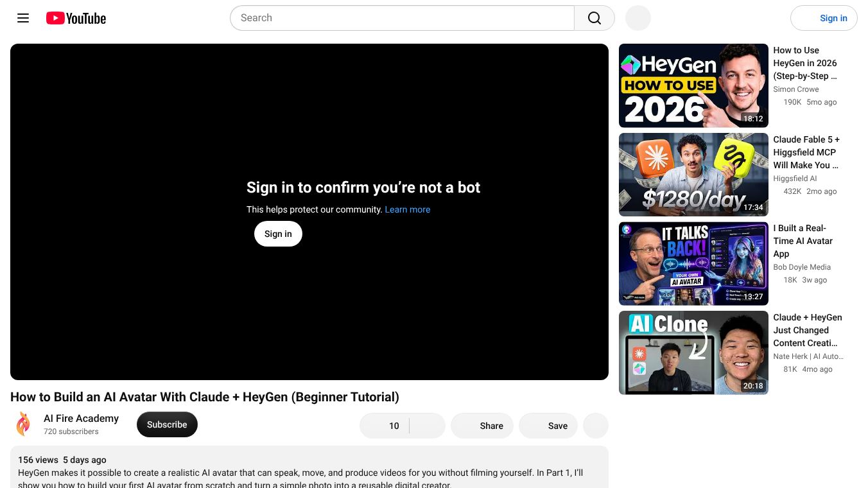Image resolution: width=868 pixels, height=488 pixels.
Task: Like the video showing 10 likes
Action: coord(385,426)
